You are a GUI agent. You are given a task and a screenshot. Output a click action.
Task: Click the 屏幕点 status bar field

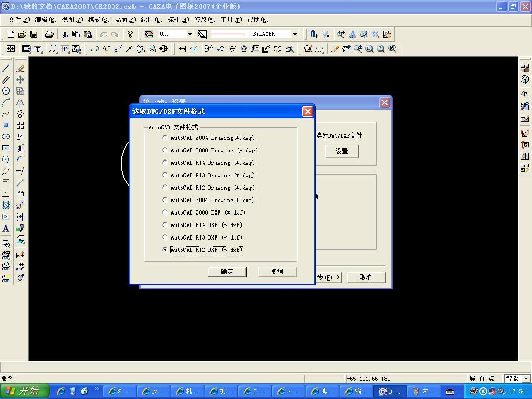482,379
